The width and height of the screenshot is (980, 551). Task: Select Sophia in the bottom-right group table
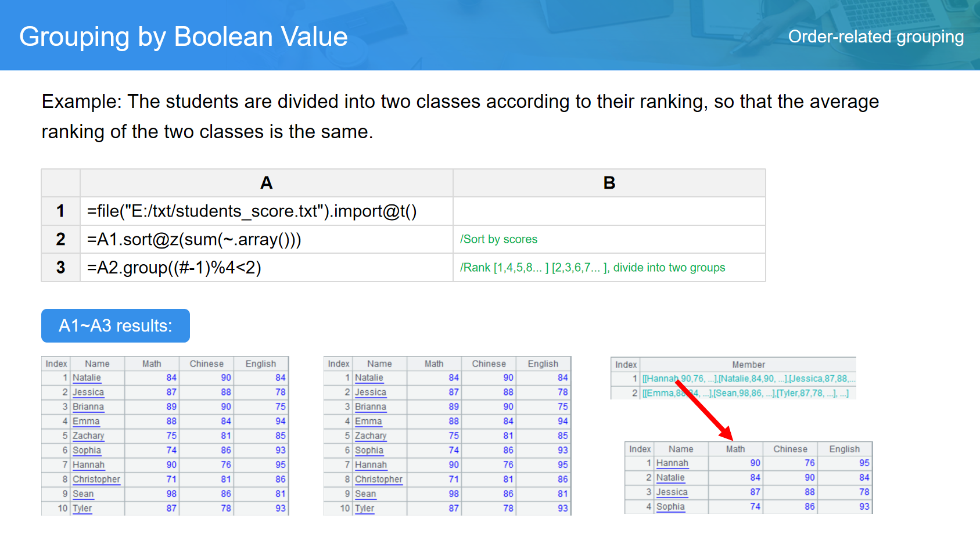(670, 507)
